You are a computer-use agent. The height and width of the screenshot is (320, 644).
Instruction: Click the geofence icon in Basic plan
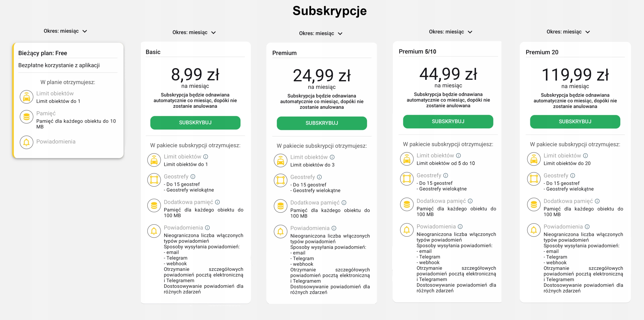coord(154,180)
